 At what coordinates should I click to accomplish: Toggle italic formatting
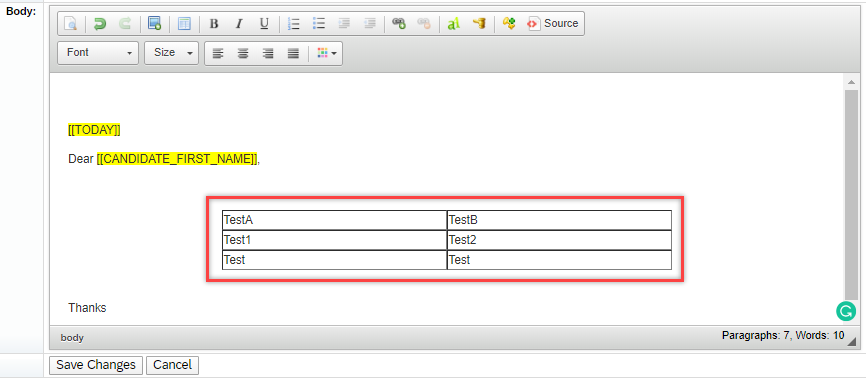pos(239,23)
